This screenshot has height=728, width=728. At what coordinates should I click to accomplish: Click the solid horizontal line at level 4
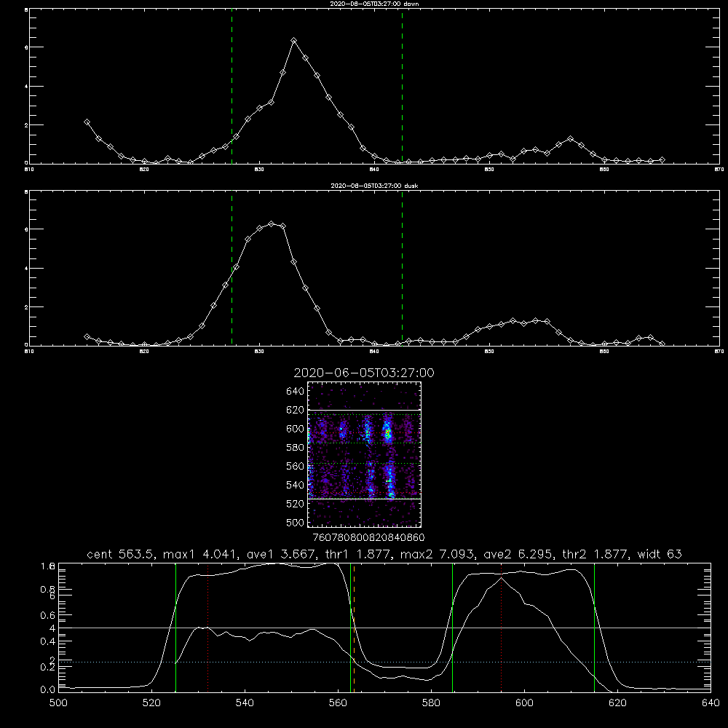pyautogui.click(x=384, y=628)
